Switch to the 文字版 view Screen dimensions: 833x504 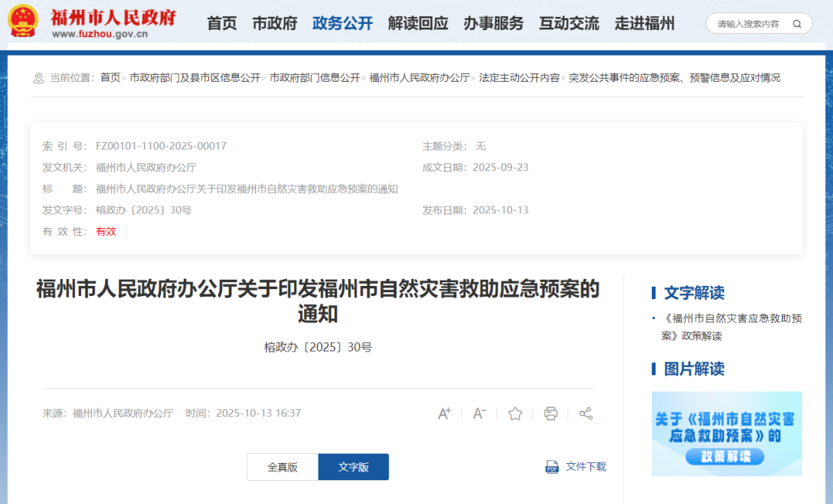[x=353, y=467]
